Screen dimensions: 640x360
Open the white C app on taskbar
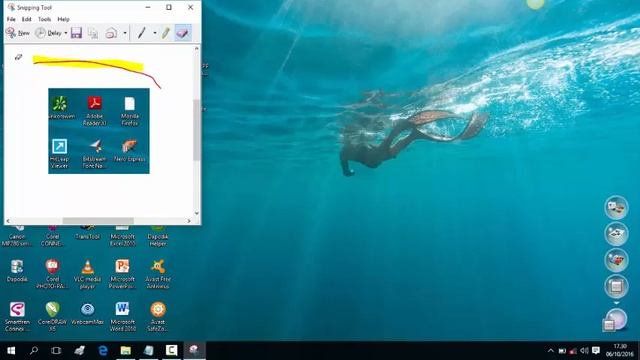[171, 351]
